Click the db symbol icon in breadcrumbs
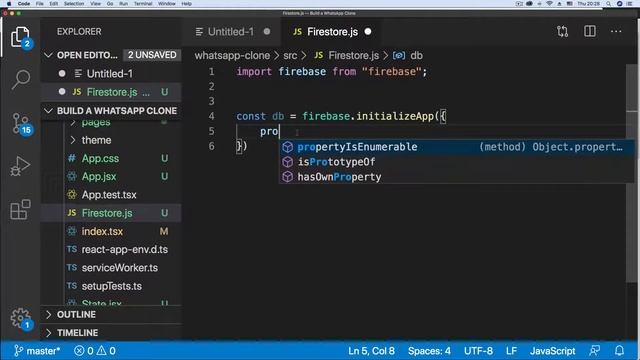 coord(399,56)
